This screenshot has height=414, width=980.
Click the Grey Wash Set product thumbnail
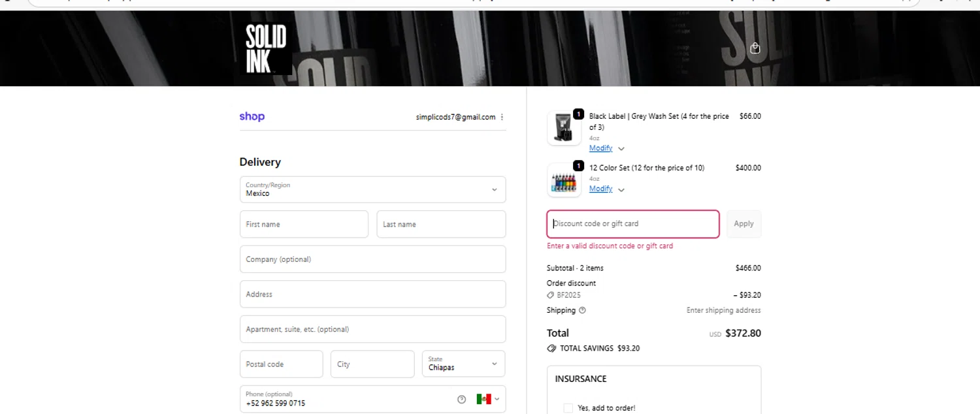coord(564,128)
